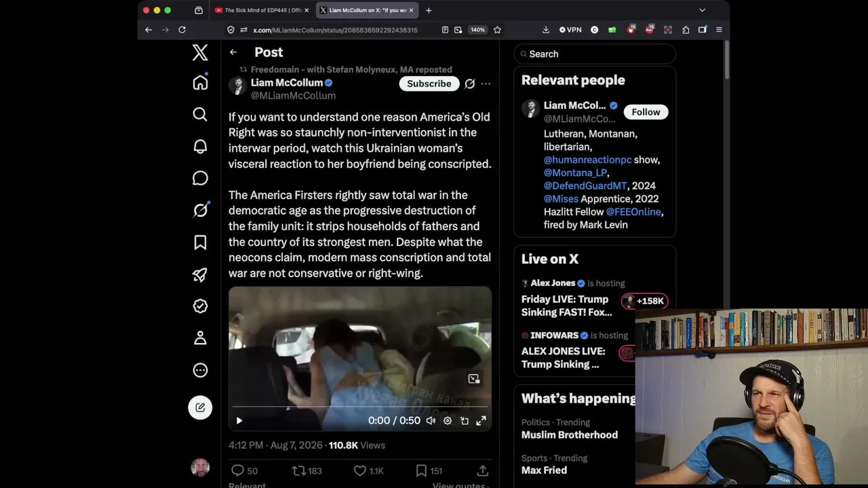Open Notifications bell in the sidebar
The image size is (868, 488).
click(200, 146)
